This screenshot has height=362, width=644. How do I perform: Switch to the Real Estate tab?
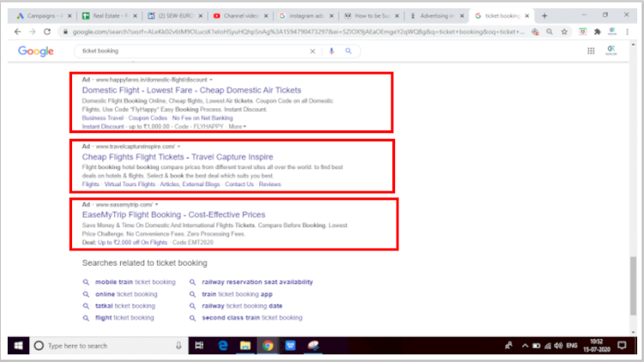click(x=107, y=15)
